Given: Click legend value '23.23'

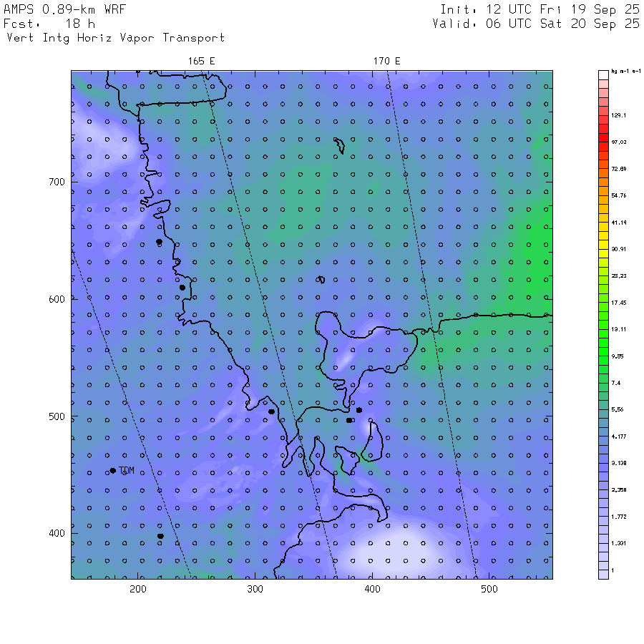Looking at the screenshot, I should (x=618, y=276).
